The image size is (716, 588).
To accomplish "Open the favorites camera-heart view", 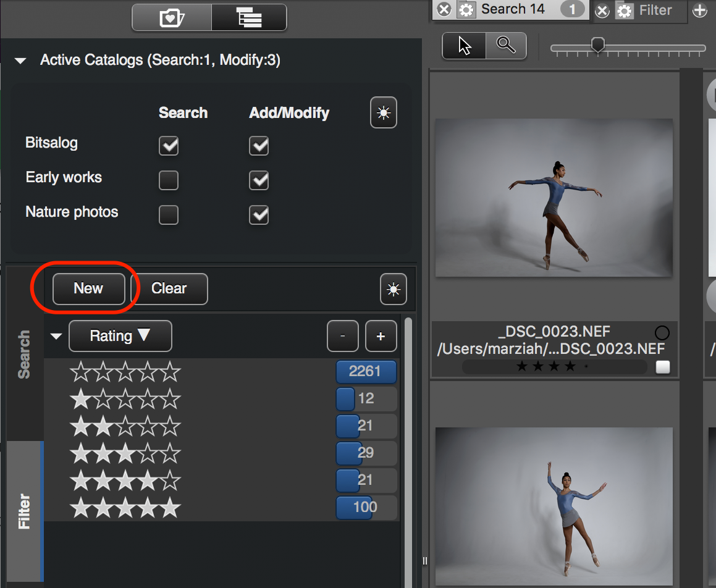I will click(x=172, y=18).
